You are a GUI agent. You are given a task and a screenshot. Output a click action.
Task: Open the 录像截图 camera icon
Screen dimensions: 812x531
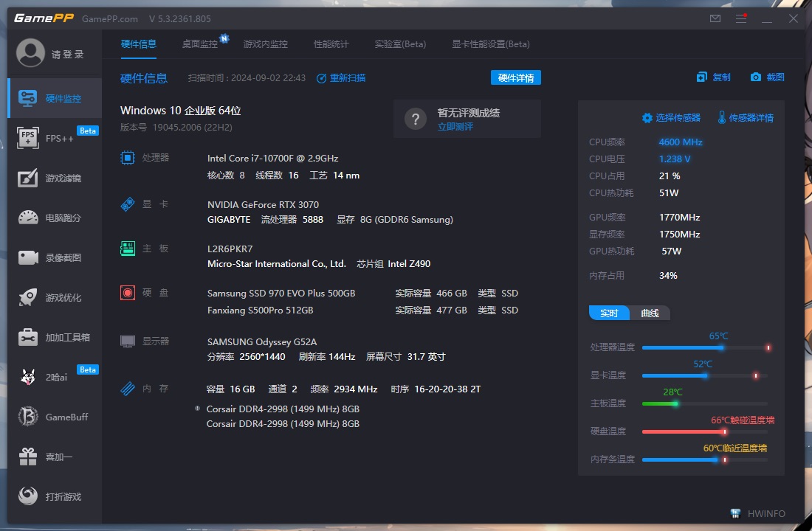pyautogui.click(x=28, y=257)
